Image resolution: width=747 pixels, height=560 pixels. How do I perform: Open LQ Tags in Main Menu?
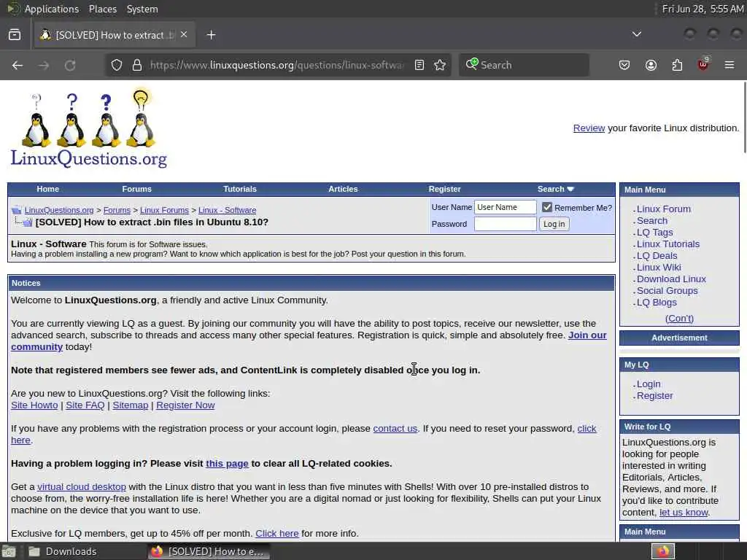[654, 233]
